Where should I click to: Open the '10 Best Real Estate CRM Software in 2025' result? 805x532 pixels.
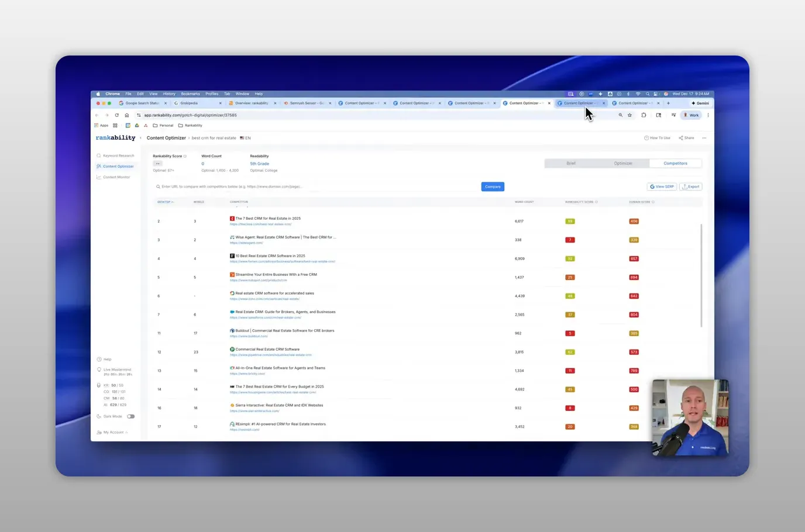pyautogui.click(x=270, y=256)
